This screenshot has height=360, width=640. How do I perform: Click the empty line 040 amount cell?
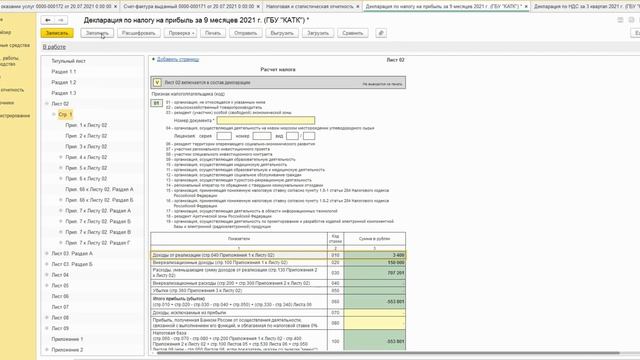375,283
